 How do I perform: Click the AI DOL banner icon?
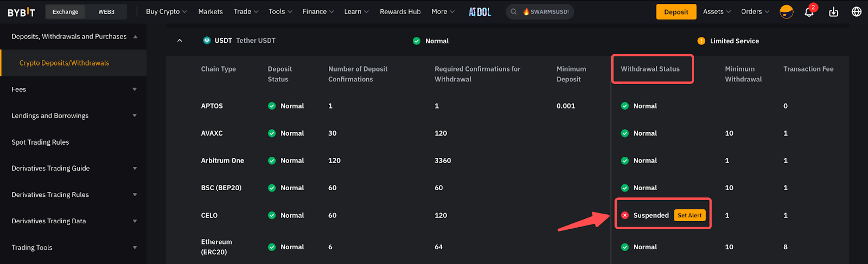coord(480,12)
